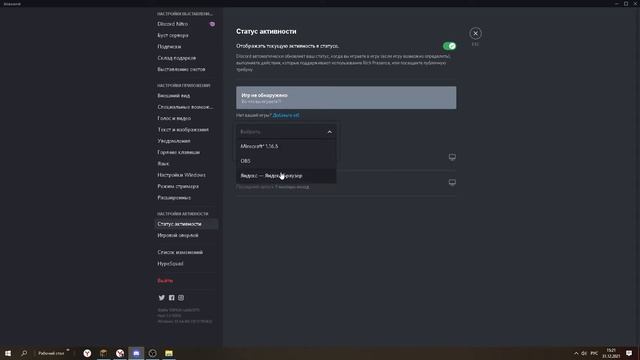Image resolution: width=640 pixels, height=360 pixels.
Task: Open OBS Studio from the taskbar
Action: [x=153, y=353]
